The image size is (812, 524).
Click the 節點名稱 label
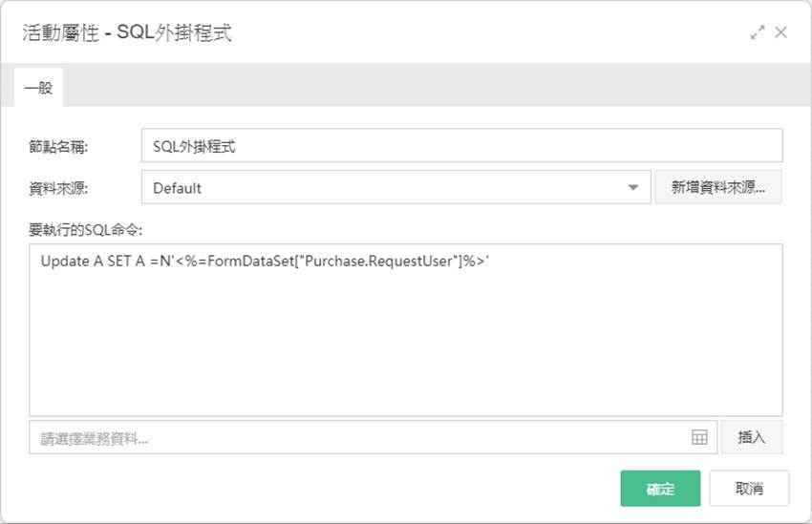(58, 147)
